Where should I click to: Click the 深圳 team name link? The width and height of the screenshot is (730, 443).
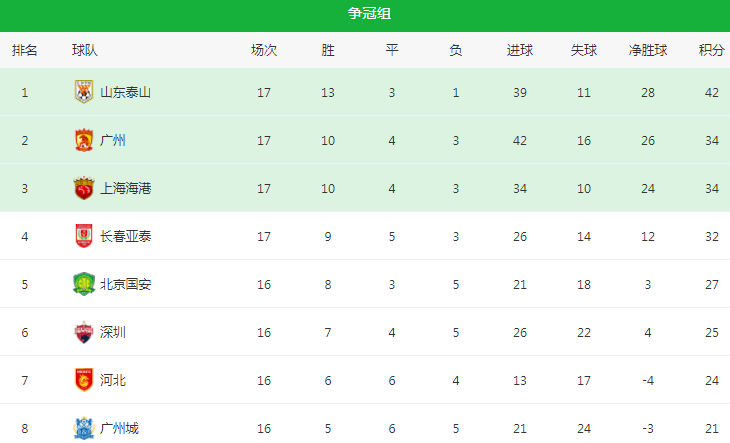(113, 332)
